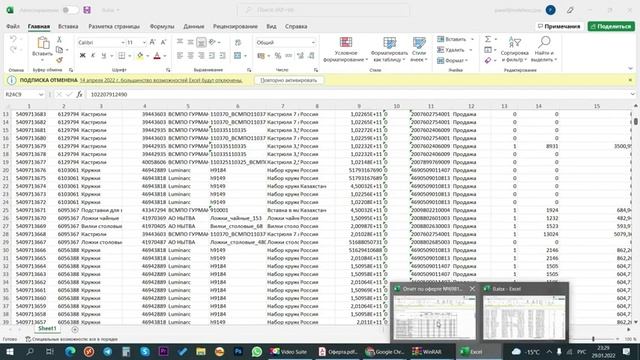Click the Удалить cells button
The width and height of the screenshot is (640, 360).
451,50
